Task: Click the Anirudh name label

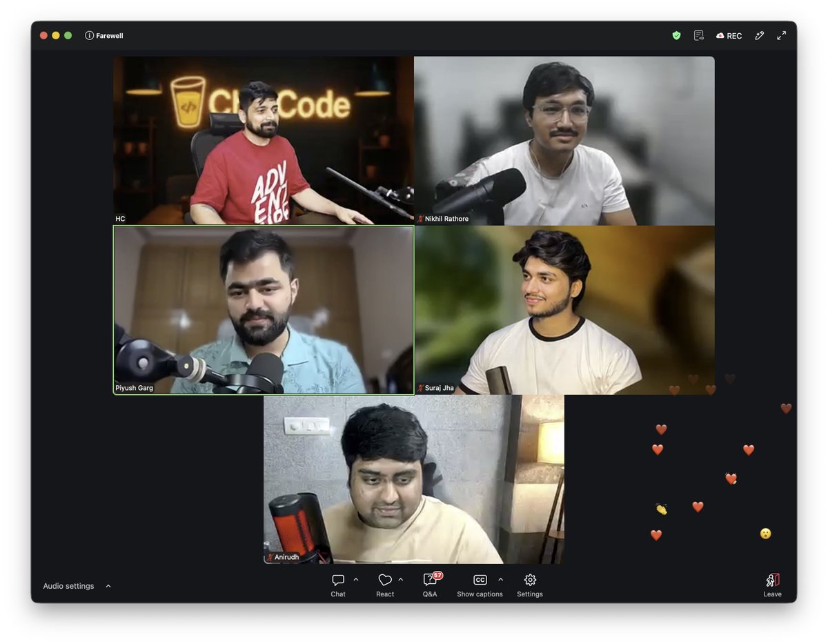Action: [x=286, y=557]
